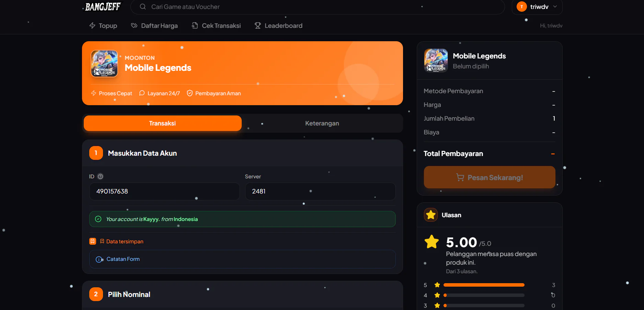Viewport: 644px width, 310px height.
Task: Switch to the Transaksi tab
Action: pos(163,123)
